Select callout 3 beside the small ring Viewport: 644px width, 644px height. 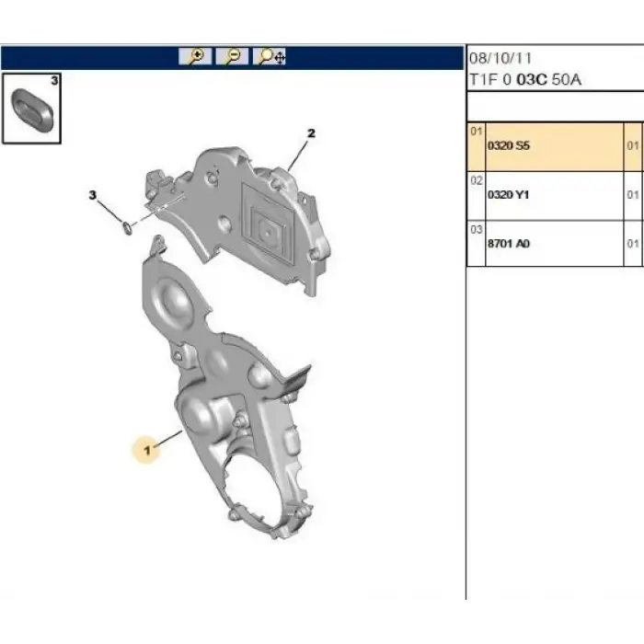click(93, 195)
